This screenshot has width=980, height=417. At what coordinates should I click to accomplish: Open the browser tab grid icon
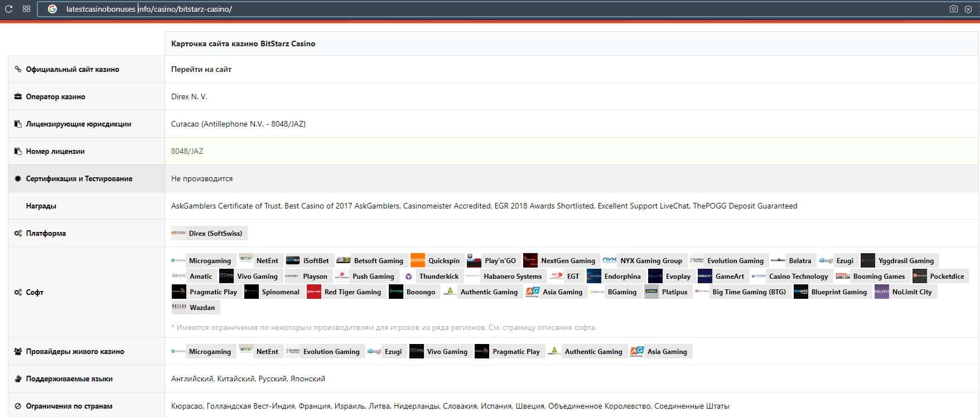pyautogui.click(x=26, y=9)
